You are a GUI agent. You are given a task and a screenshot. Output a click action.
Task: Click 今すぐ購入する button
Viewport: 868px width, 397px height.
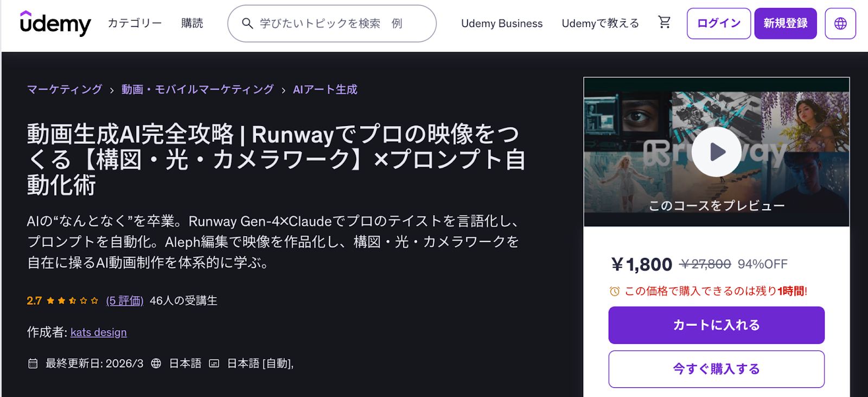click(717, 369)
